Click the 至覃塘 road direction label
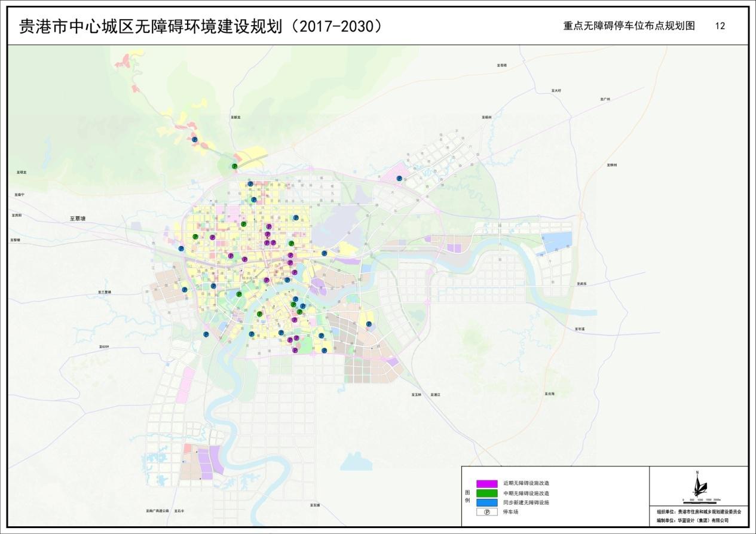The width and height of the screenshot is (756, 534). point(78,219)
